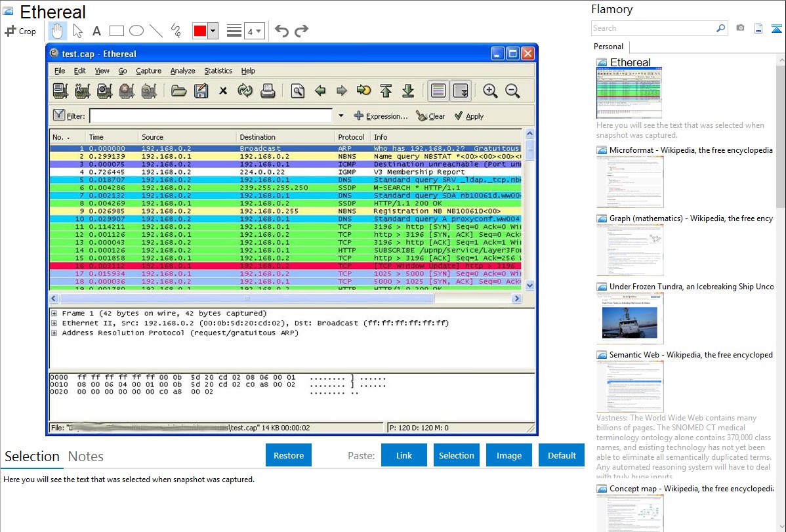Sort by the No. column header

pyautogui.click(x=67, y=137)
